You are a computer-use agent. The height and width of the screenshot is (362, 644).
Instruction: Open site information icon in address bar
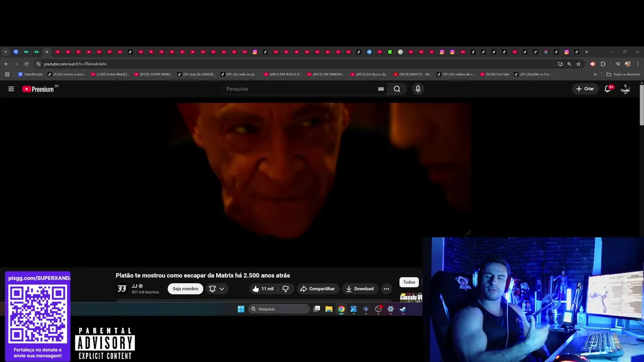[x=38, y=64]
